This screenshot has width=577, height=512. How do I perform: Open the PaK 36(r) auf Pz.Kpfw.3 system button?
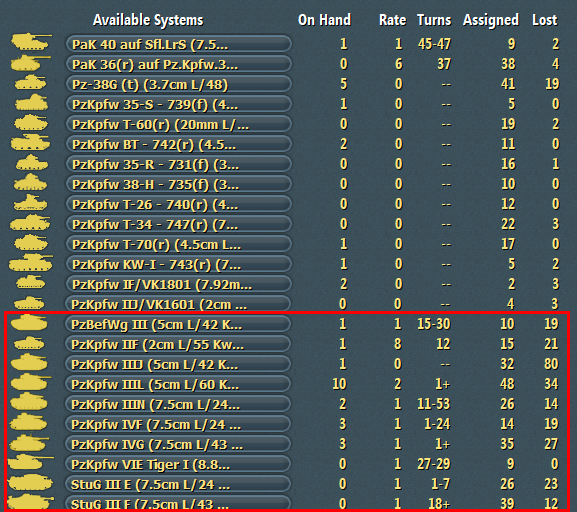pyautogui.click(x=178, y=64)
